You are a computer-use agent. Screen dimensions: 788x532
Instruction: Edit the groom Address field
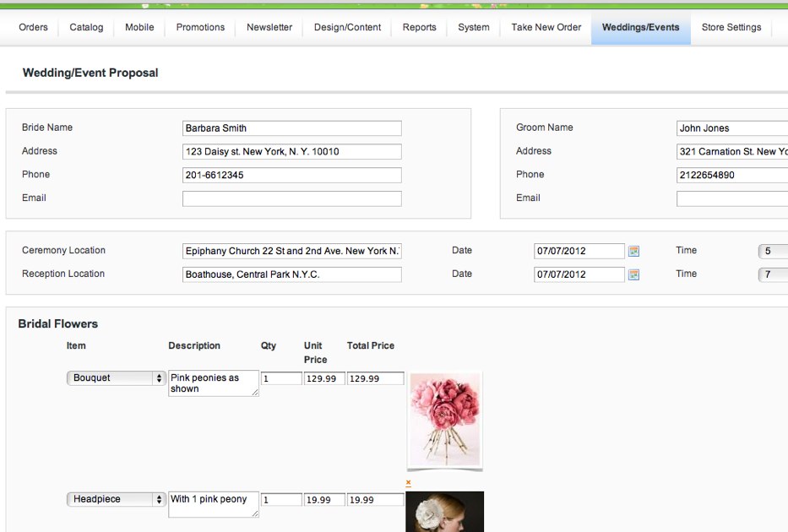click(x=732, y=152)
